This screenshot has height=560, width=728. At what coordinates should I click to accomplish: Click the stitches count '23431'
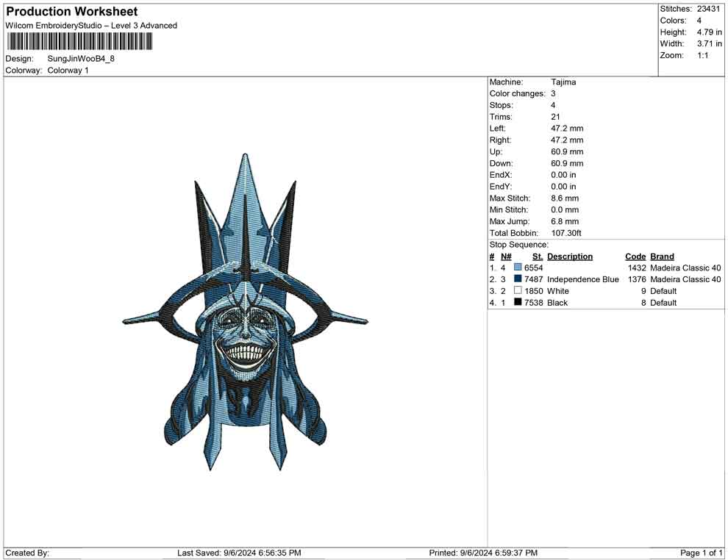click(708, 9)
